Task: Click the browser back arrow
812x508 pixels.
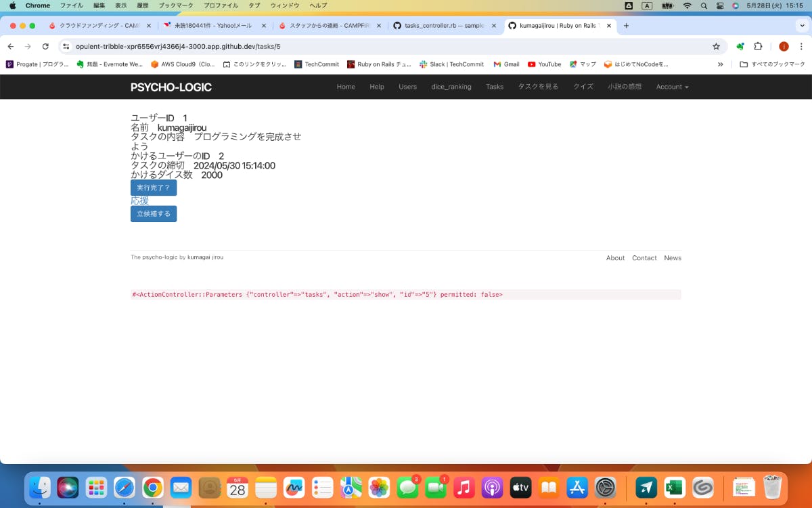Action: pyautogui.click(x=10, y=46)
